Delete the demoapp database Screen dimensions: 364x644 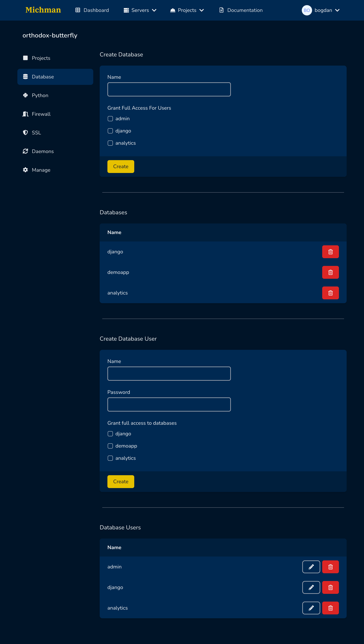point(330,272)
